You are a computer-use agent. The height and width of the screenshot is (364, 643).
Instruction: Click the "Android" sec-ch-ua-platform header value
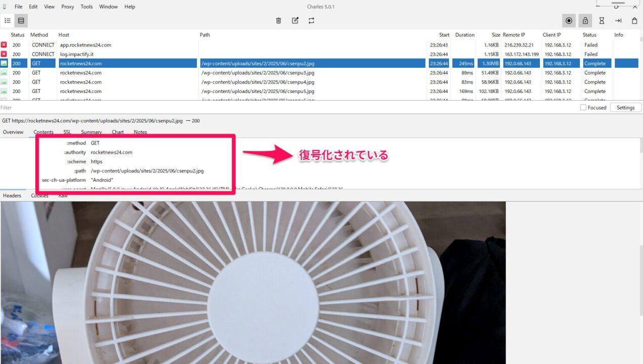click(102, 180)
